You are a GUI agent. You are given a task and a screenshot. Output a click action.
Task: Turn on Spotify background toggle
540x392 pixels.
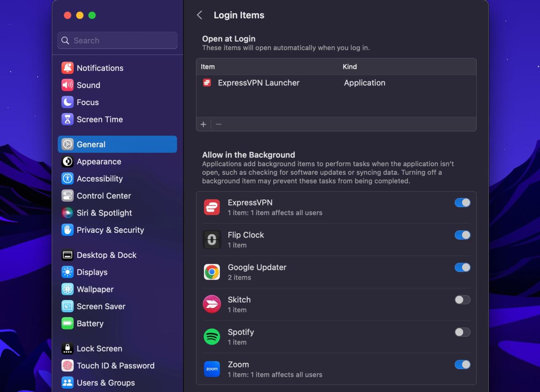462,332
